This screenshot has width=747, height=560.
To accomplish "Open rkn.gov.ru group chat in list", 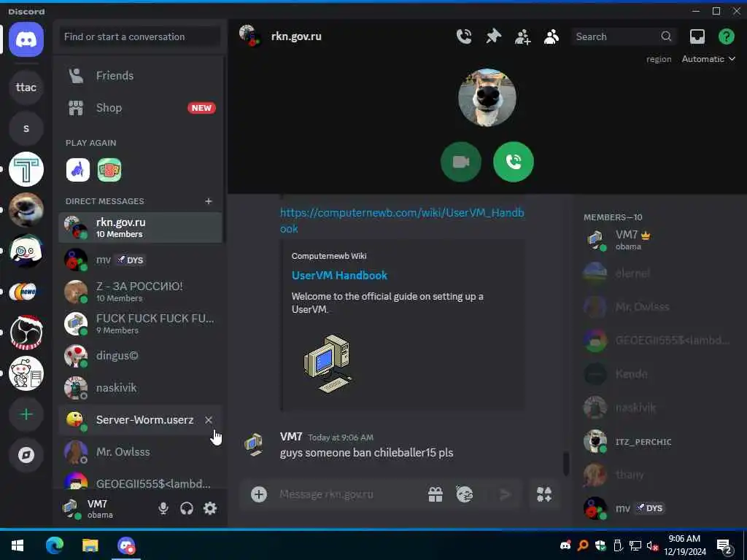I will tap(141, 227).
